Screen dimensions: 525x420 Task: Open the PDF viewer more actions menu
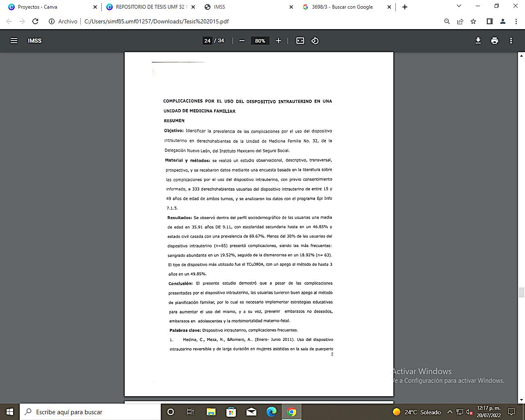click(511, 41)
